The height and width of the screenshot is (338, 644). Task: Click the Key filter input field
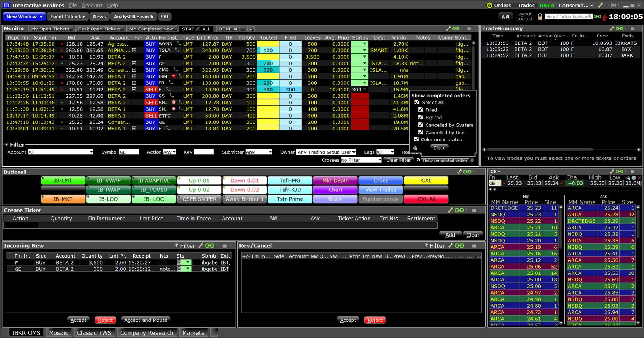(204, 152)
